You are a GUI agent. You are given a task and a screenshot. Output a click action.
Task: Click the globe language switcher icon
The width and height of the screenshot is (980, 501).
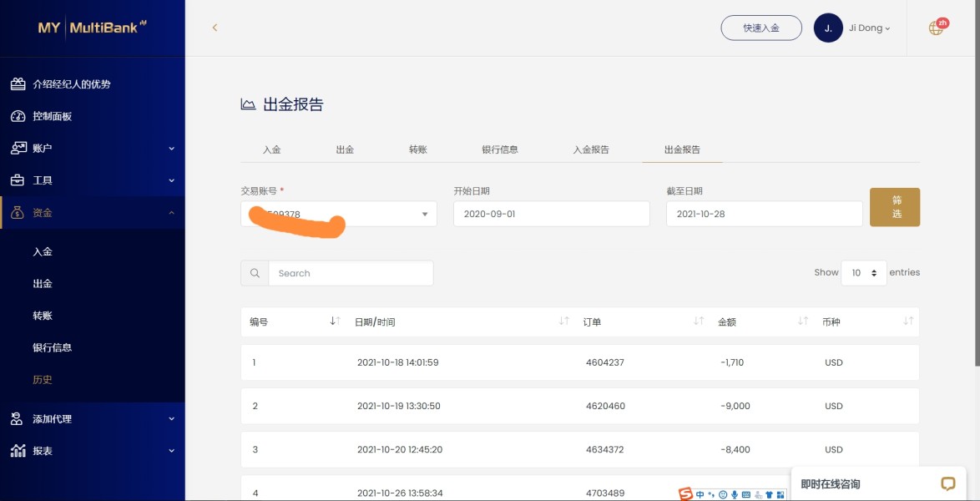[x=936, y=28]
